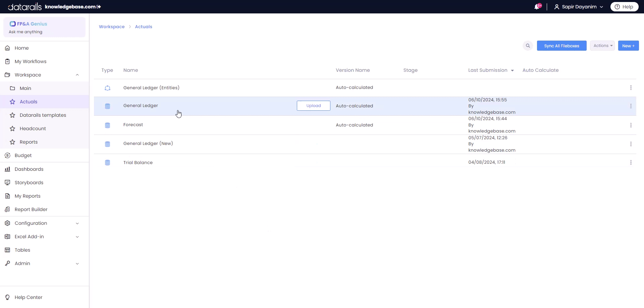Click the 04/08/2024, 17:11 submission date
Image resolution: width=644 pixels, height=308 pixels.
tap(487, 162)
